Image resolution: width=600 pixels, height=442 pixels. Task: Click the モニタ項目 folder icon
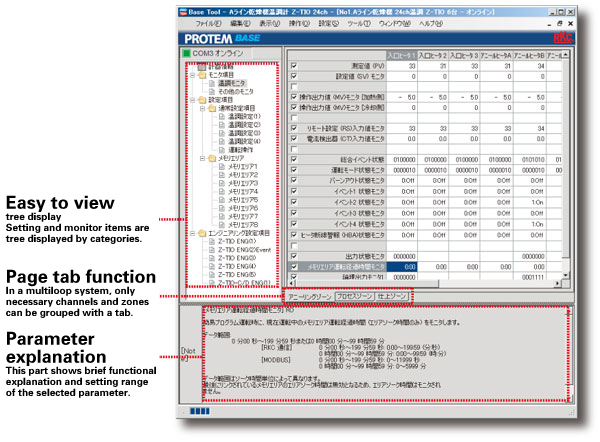tap(202, 75)
